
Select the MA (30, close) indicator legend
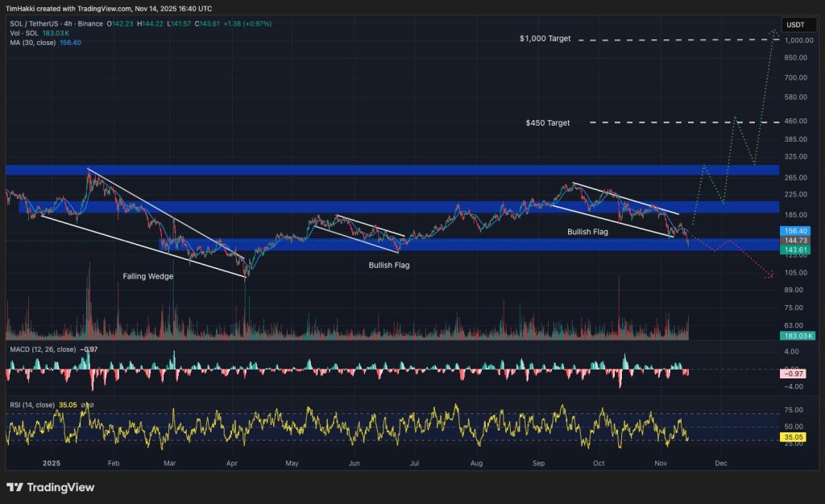(x=35, y=42)
